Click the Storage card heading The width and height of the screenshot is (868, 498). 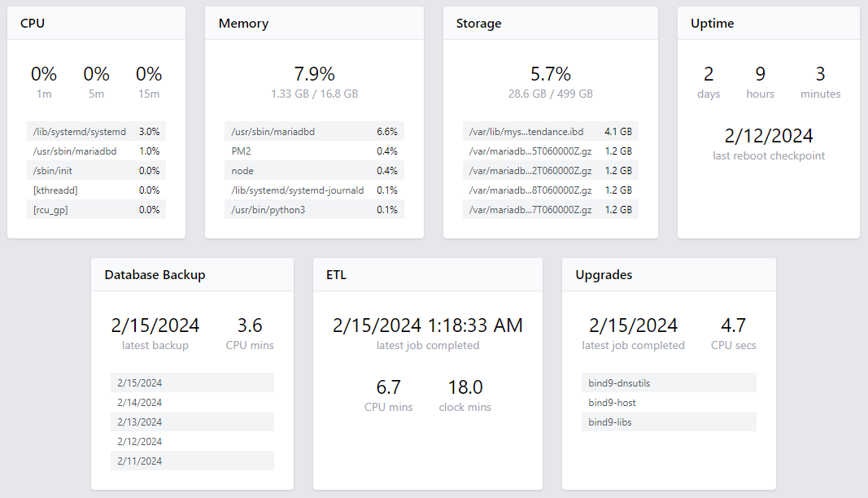coord(478,24)
